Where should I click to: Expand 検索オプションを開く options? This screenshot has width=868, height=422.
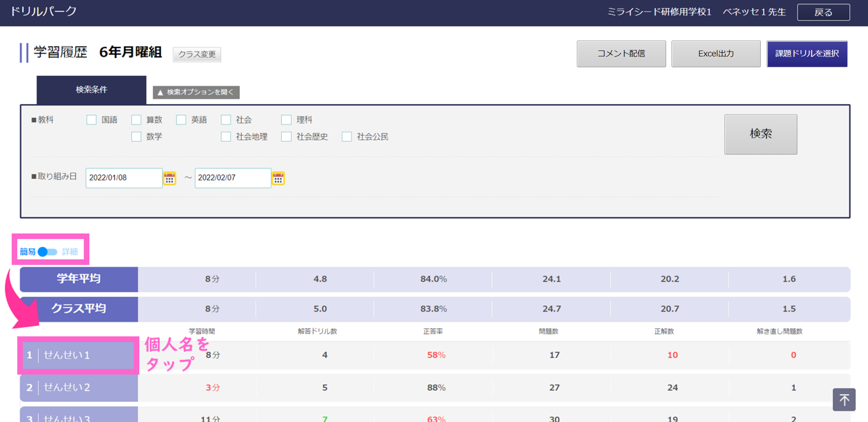(196, 92)
